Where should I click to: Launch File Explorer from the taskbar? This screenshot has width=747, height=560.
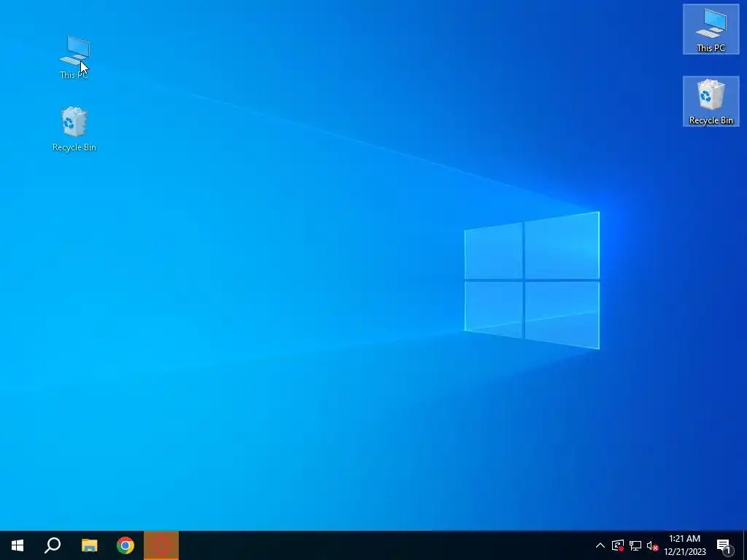89,545
